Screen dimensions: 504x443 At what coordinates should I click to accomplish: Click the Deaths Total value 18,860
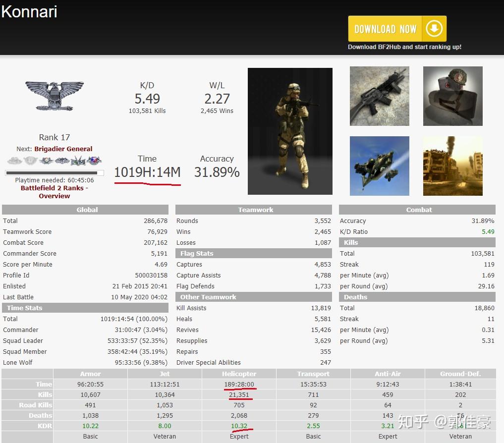click(x=484, y=308)
